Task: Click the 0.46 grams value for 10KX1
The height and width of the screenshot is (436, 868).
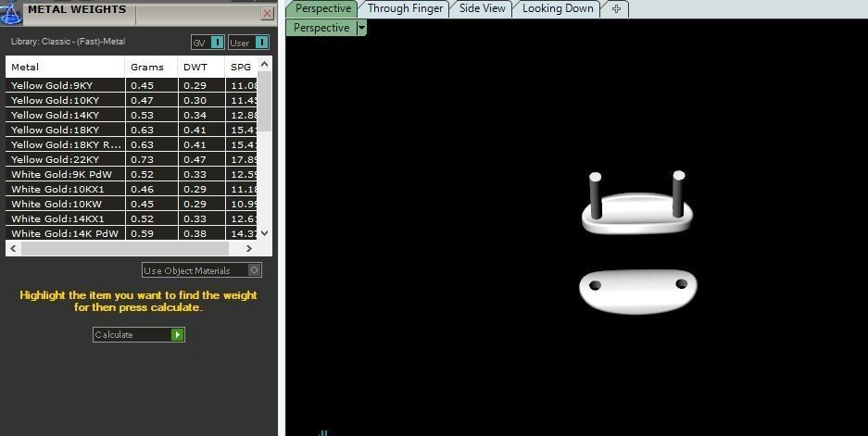Action: pyautogui.click(x=143, y=189)
